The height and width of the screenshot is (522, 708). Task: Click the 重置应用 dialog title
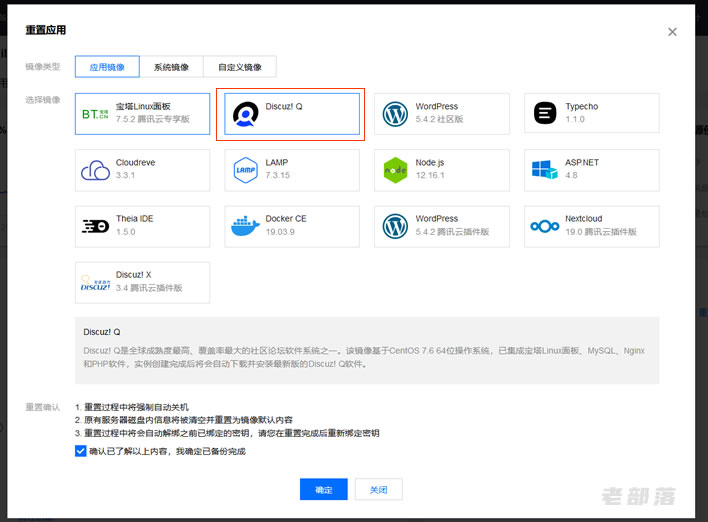[x=46, y=30]
